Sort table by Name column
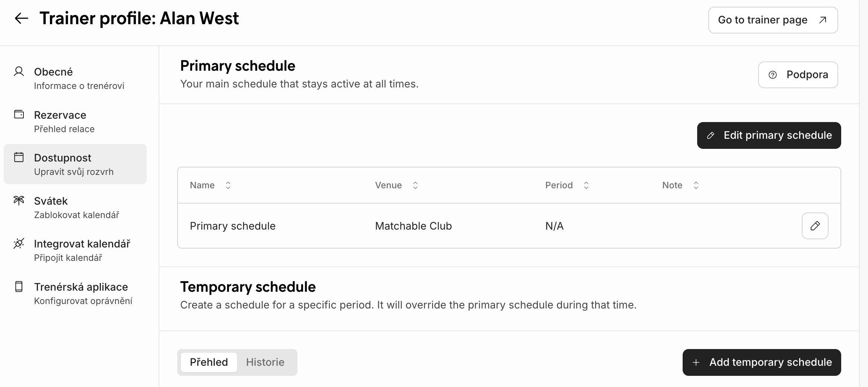Image resolution: width=868 pixels, height=387 pixels. (x=228, y=185)
